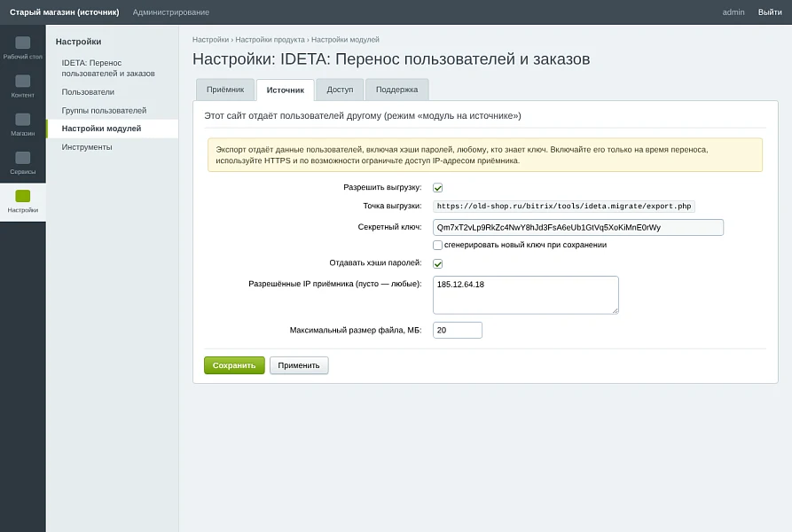Screen dimensions: 792x532
Task: Enable сгенерировать новый ключ при сохранении
Action: [438, 245]
